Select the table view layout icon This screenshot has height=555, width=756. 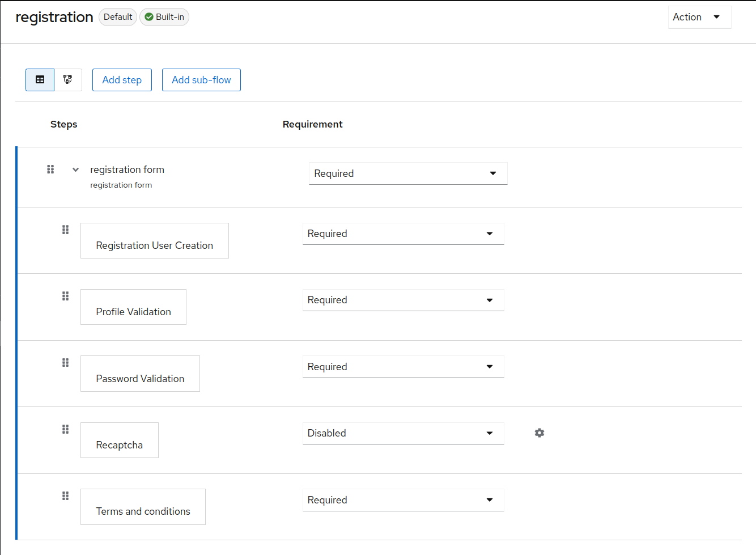tap(40, 80)
